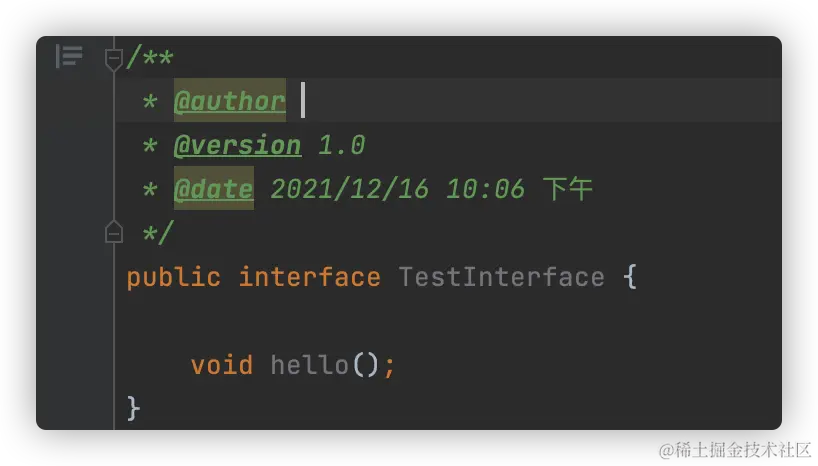The height and width of the screenshot is (466, 818).
Task: Click the closing curly brace of the interface
Action: click(x=134, y=408)
